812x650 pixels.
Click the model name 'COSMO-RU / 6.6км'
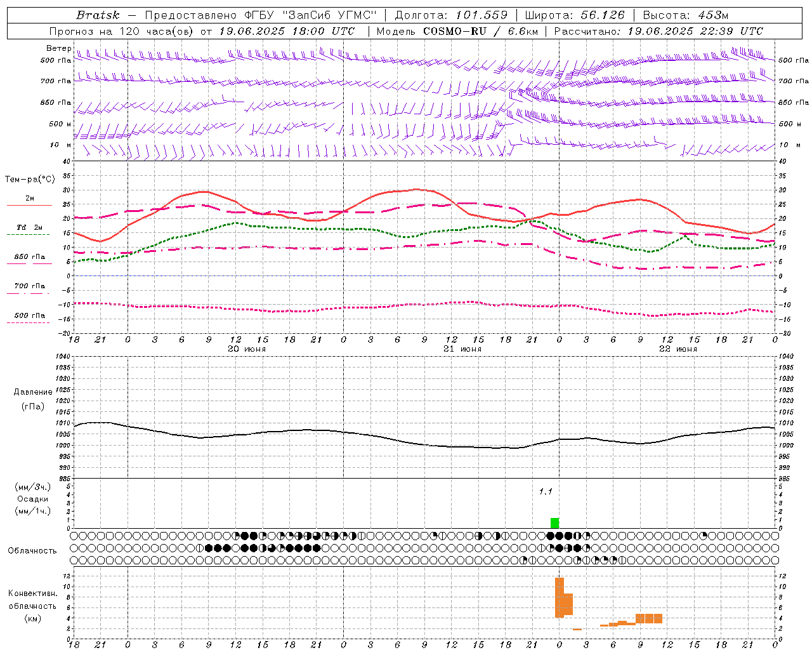click(x=481, y=31)
